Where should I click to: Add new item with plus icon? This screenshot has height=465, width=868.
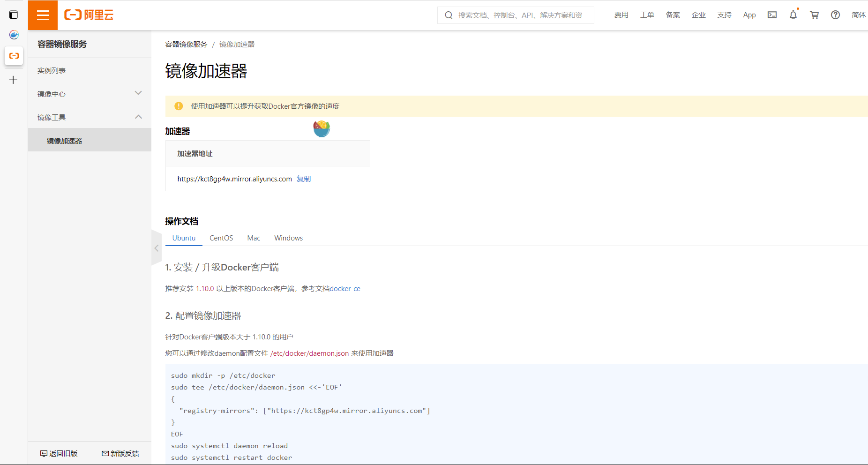click(13, 80)
